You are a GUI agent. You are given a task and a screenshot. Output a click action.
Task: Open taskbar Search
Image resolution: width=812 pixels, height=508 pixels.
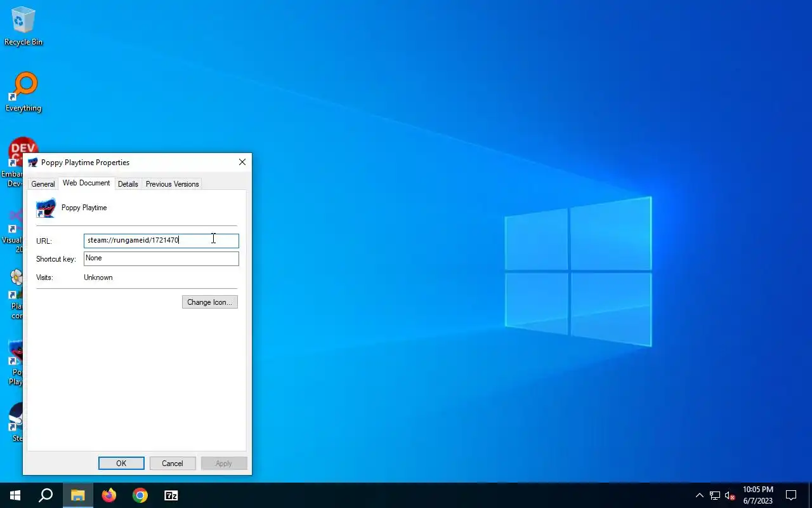(x=46, y=495)
